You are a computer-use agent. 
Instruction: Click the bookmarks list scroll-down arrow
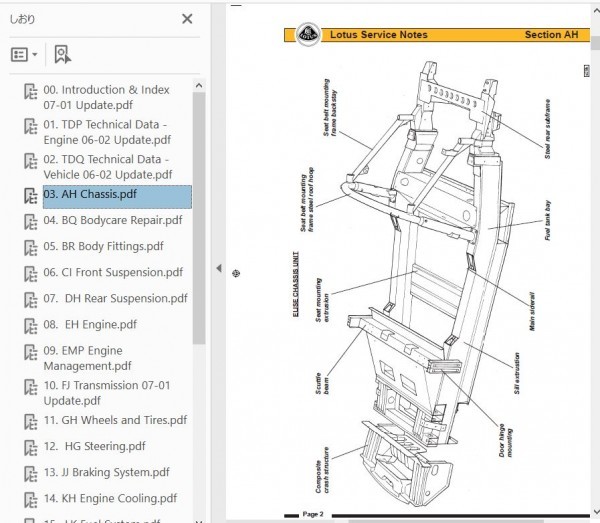199,520
